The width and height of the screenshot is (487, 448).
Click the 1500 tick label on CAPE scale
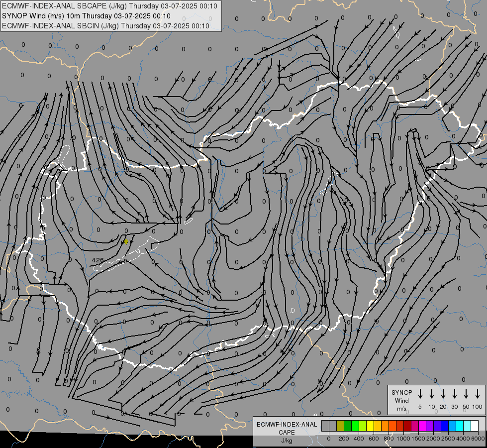[x=418, y=439]
